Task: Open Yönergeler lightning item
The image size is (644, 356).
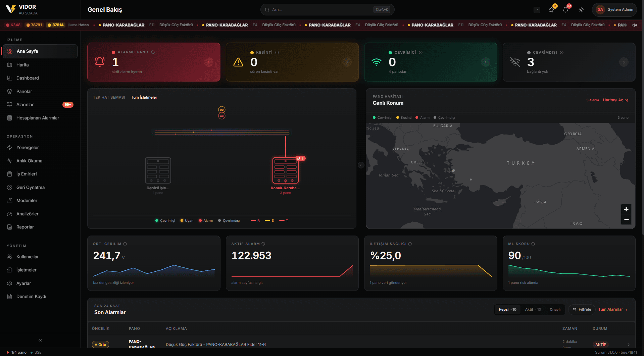Action: [40, 148]
